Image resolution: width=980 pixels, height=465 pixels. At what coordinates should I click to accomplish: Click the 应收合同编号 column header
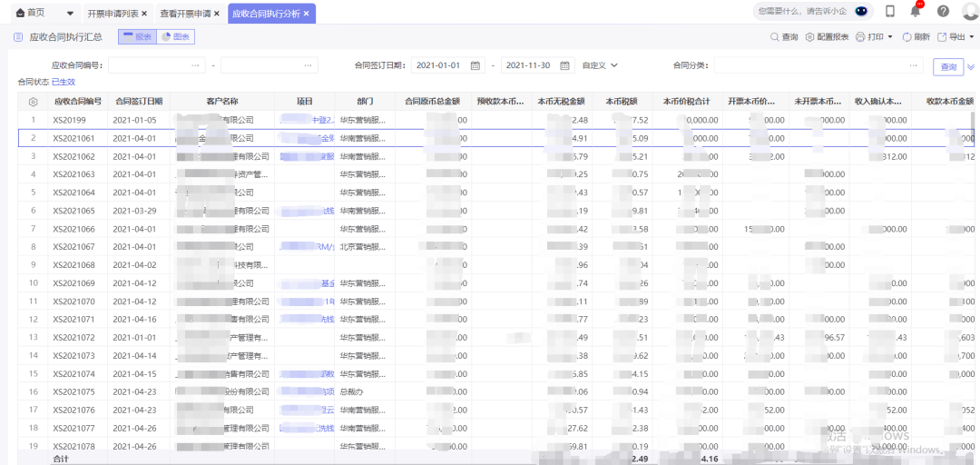tap(78, 102)
